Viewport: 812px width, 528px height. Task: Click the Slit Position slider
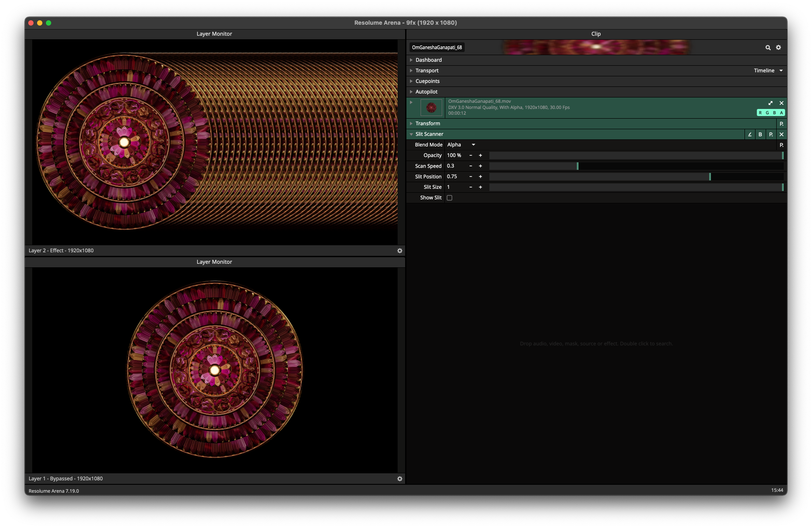[636, 177]
